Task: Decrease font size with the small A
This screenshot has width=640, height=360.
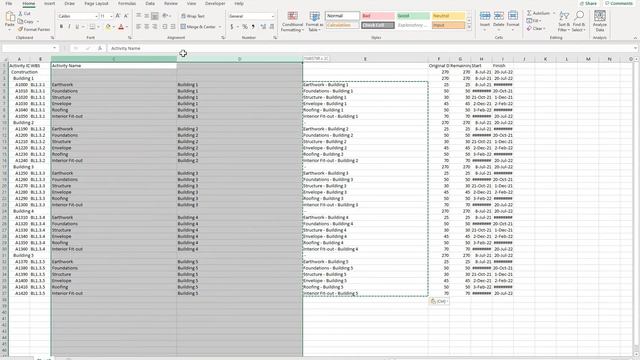Action: click(126, 16)
